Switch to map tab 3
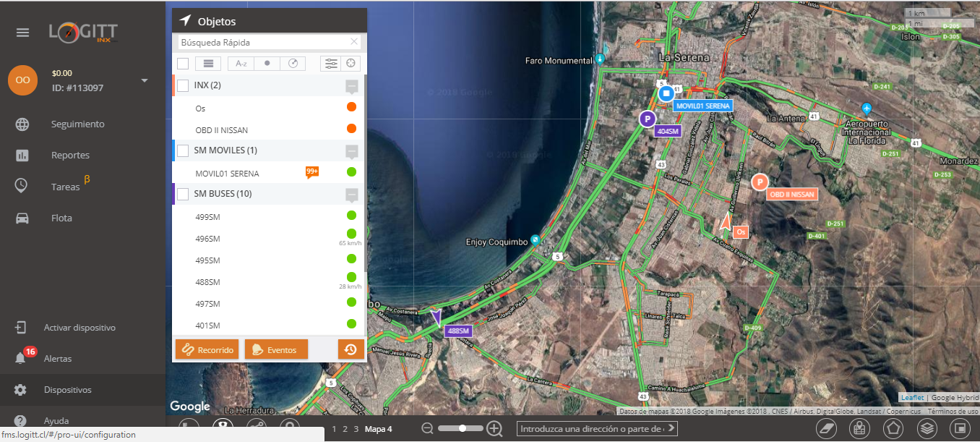The height and width of the screenshot is (442, 980). (356, 429)
